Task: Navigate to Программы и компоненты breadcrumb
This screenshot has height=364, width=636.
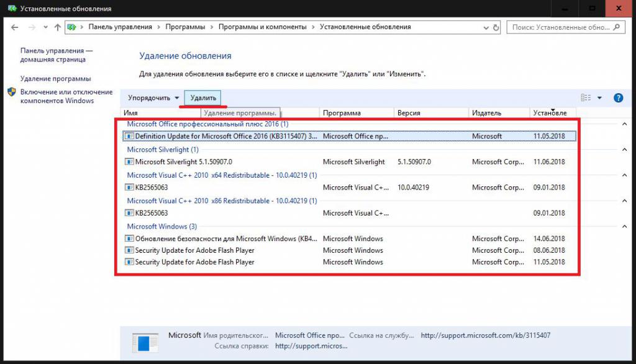Action: click(263, 27)
